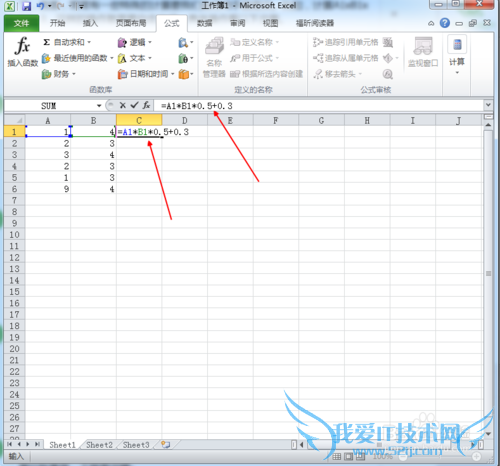The width and height of the screenshot is (500, 466).
Task: Open the Calculation (计算) options
Action: pos(457,55)
